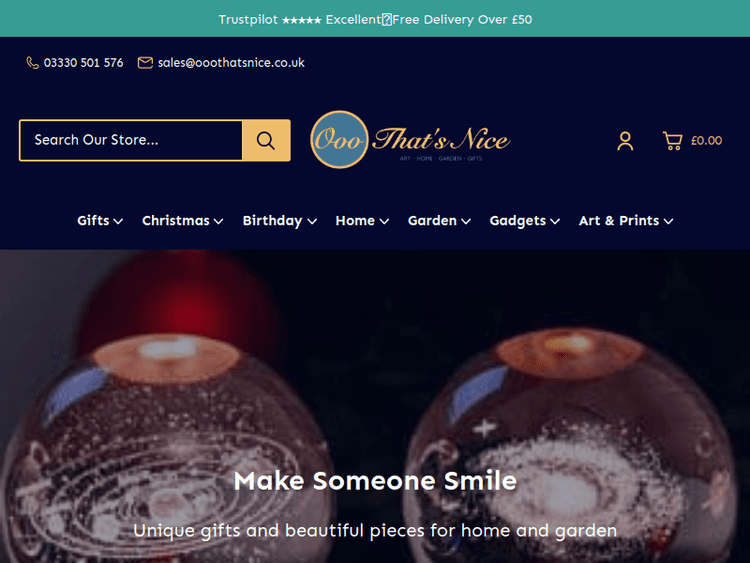This screenshot has width=750, height=563.
Task: Click the envelope email icon
Action: pyautogui.click(x=145, y=63)
